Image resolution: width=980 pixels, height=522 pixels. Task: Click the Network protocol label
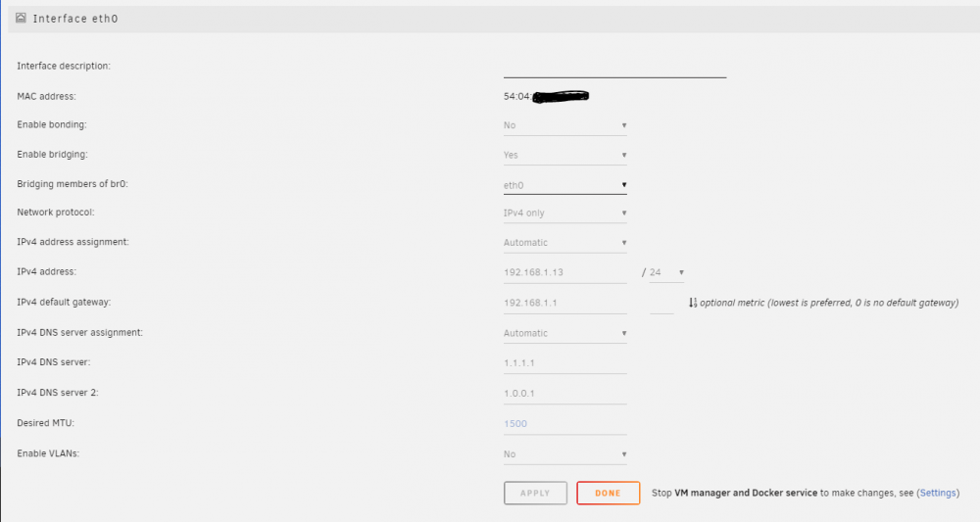(x=56, y=213)
